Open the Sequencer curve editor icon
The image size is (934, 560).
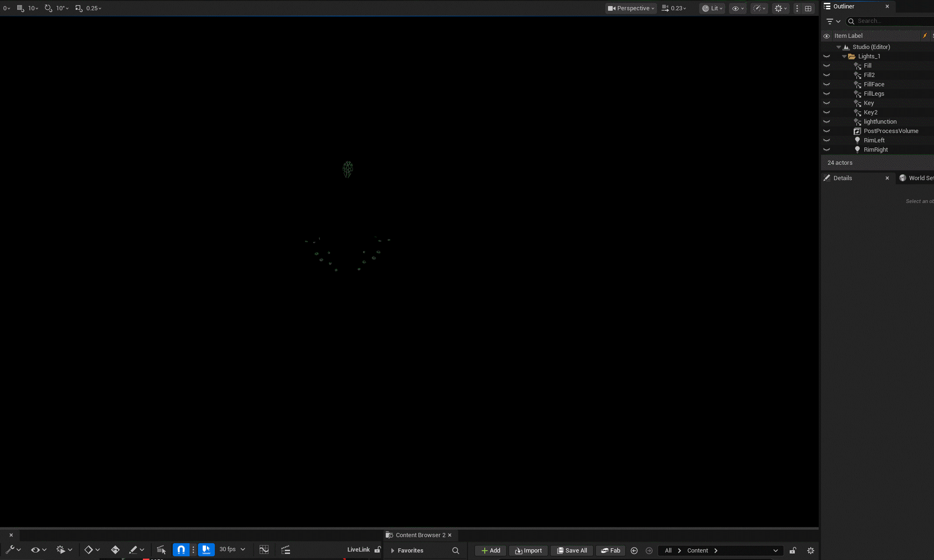click(x=264, y=550)
